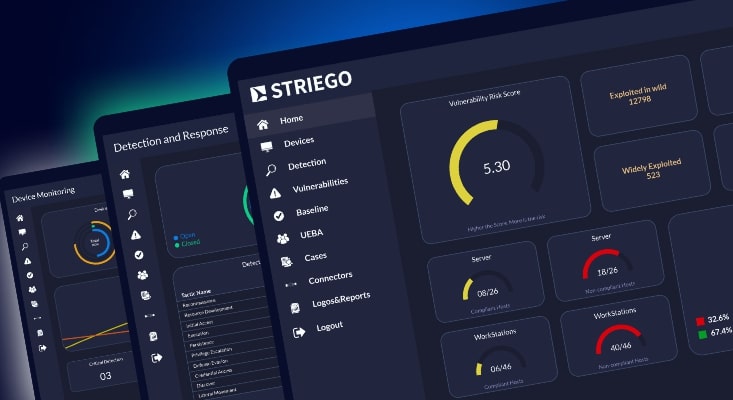Screen dimensions: 733x400
Task: Click checkmark icon in Detection and Response panel
Action: pyautogui.click(x=139, y=255)
